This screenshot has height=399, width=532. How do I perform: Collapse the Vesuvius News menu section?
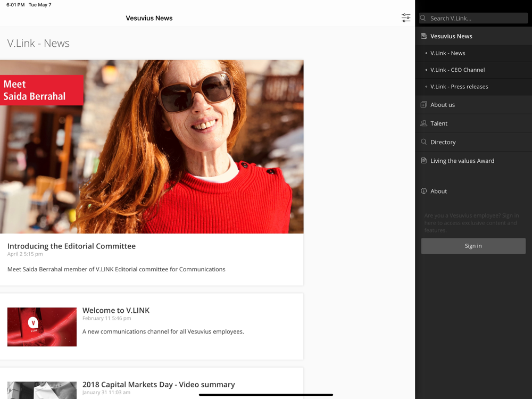point(473,36)
